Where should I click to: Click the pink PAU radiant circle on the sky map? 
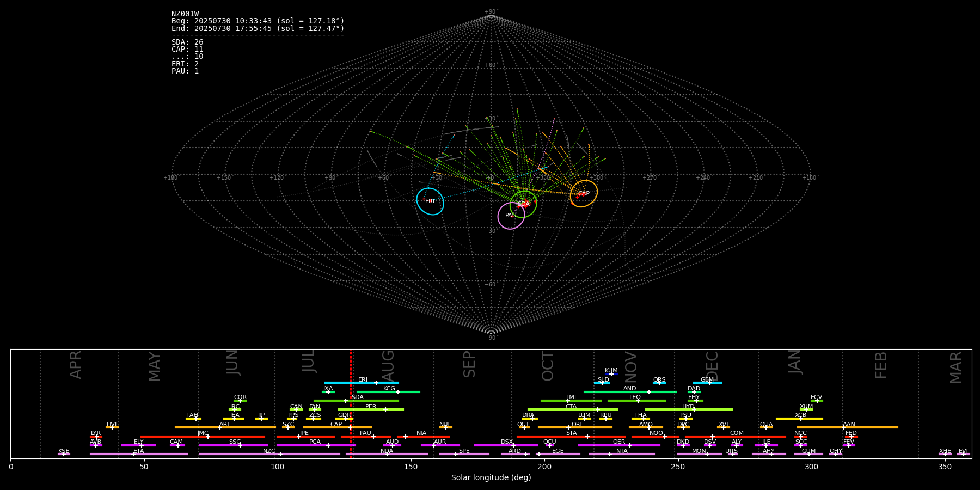[x=511, y=216]
